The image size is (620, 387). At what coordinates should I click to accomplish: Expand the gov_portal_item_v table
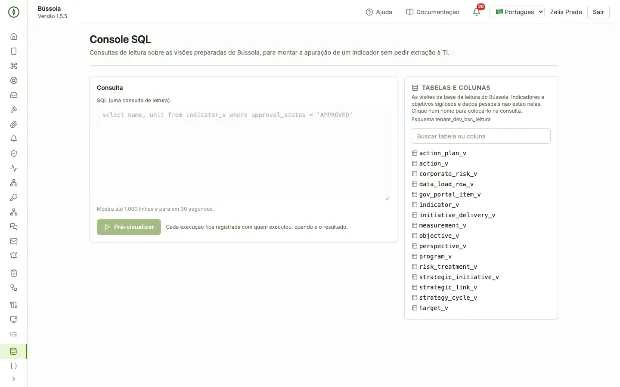[x=446, y=194]
